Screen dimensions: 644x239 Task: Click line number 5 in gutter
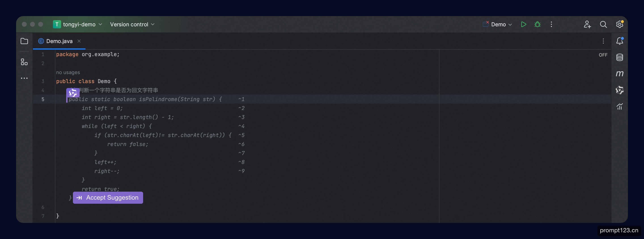[43, 99]
